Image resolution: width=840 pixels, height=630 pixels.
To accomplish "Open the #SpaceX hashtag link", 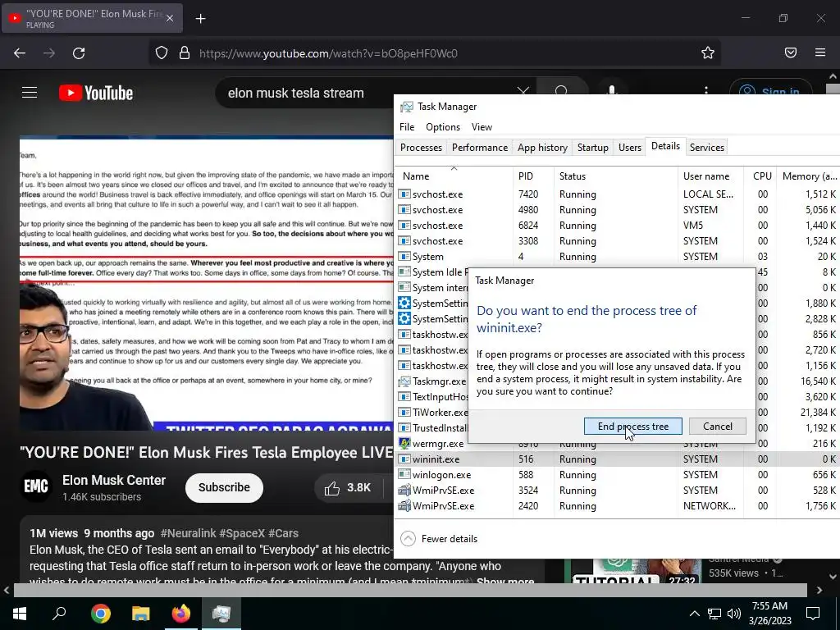I will point(242,533).
